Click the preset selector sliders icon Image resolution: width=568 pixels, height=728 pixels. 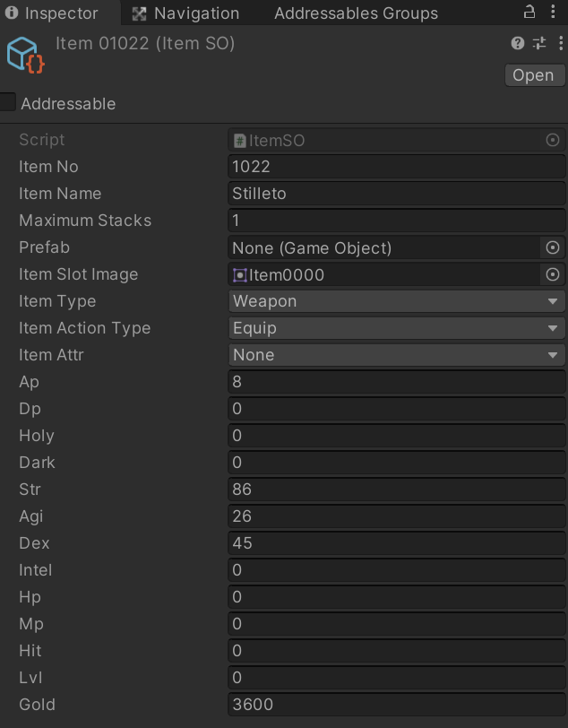(538, 43)
